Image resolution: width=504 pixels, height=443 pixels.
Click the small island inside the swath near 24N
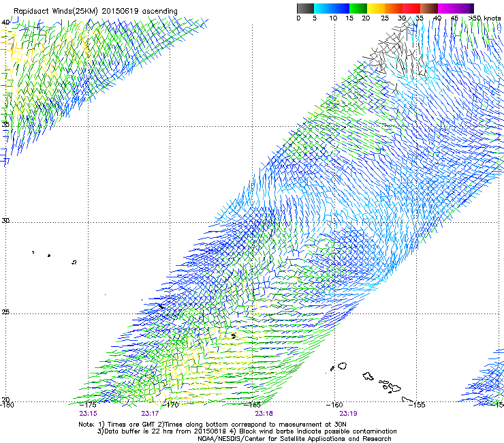tap(234, 336)
